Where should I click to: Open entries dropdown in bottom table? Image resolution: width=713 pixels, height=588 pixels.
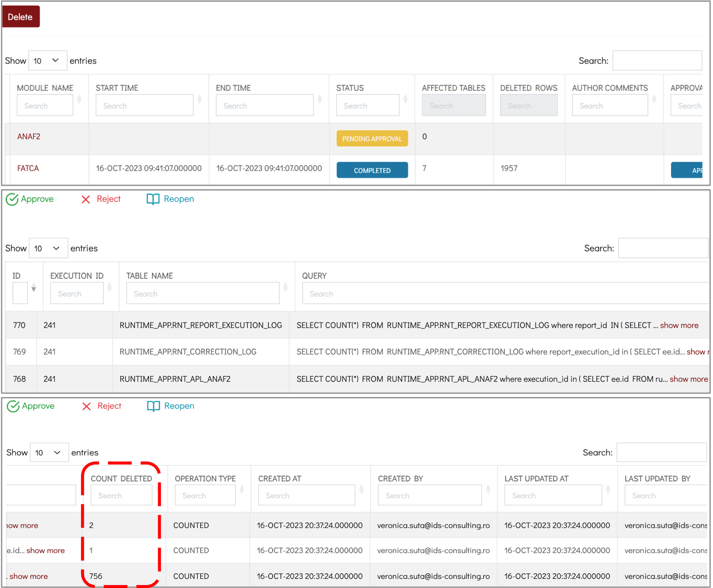coord(49,452)
